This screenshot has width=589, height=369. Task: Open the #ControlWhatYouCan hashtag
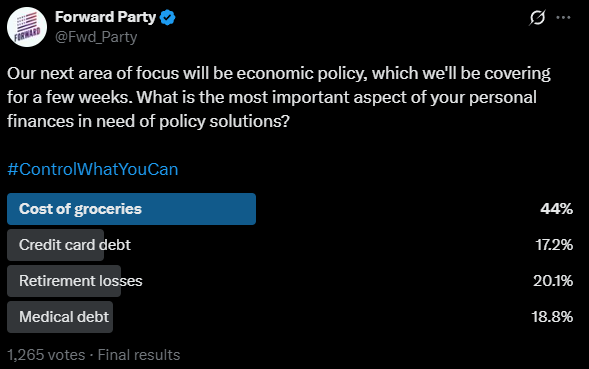coord(93,169)
